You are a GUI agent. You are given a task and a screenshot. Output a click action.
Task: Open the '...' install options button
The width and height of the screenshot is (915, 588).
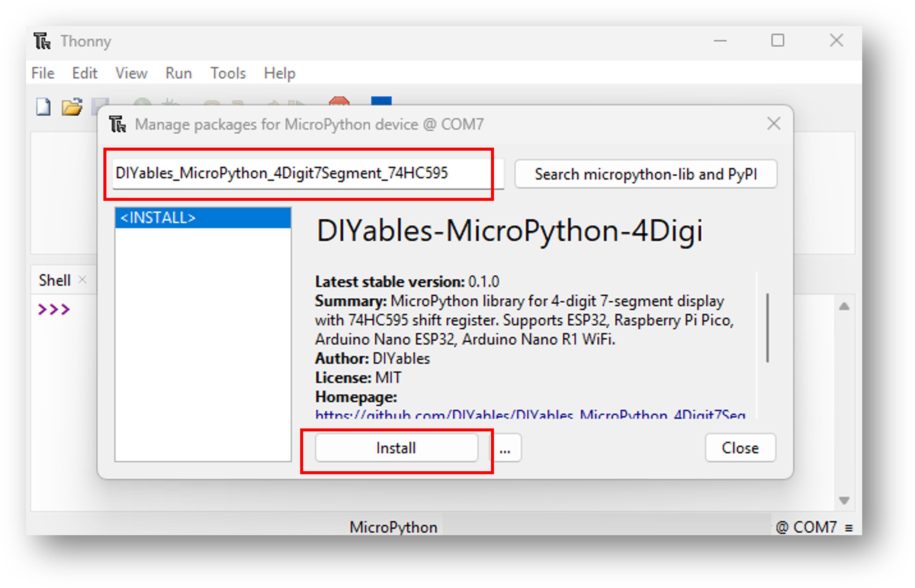505,448
